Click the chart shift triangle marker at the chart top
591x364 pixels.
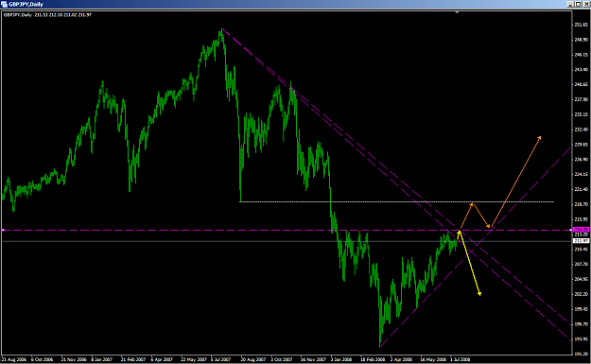(x=457, y=12)
